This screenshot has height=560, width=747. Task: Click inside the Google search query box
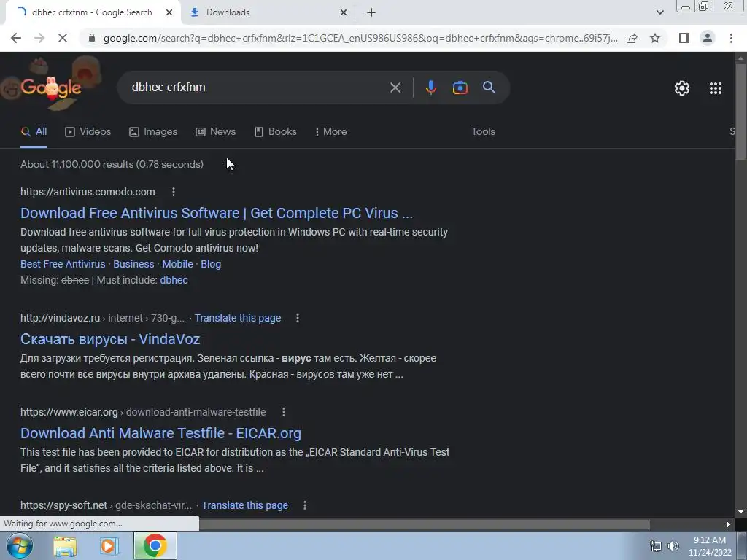click(258, 87)
